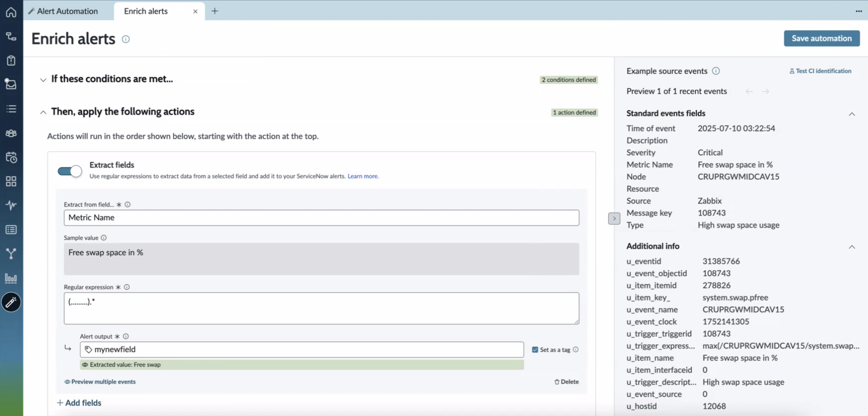
Task: Expand the If these conditions are met section
Action: point(43,80)
